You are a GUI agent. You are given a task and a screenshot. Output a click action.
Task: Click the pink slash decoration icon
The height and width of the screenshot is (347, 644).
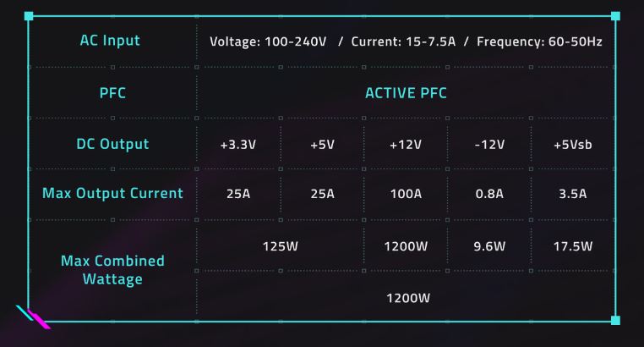pyautogui.click(x=39, y=320)
